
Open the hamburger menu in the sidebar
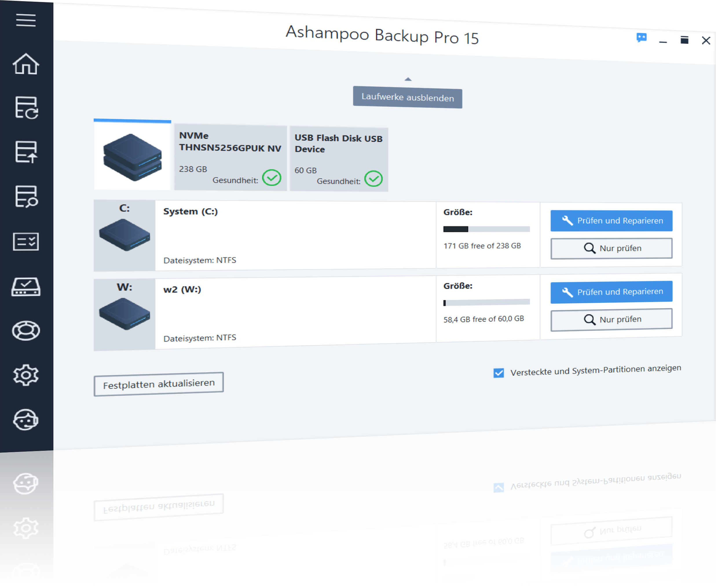(x=26, y=20)
